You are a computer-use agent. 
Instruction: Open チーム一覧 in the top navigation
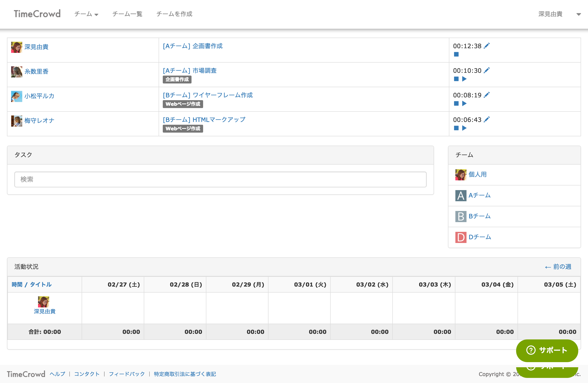127,14
